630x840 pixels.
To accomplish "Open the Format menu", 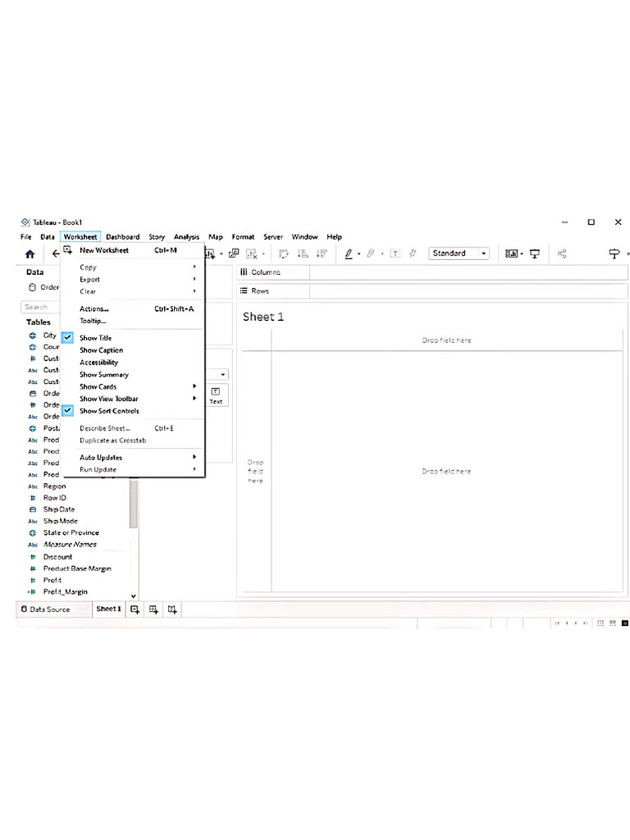I will 243,237.
